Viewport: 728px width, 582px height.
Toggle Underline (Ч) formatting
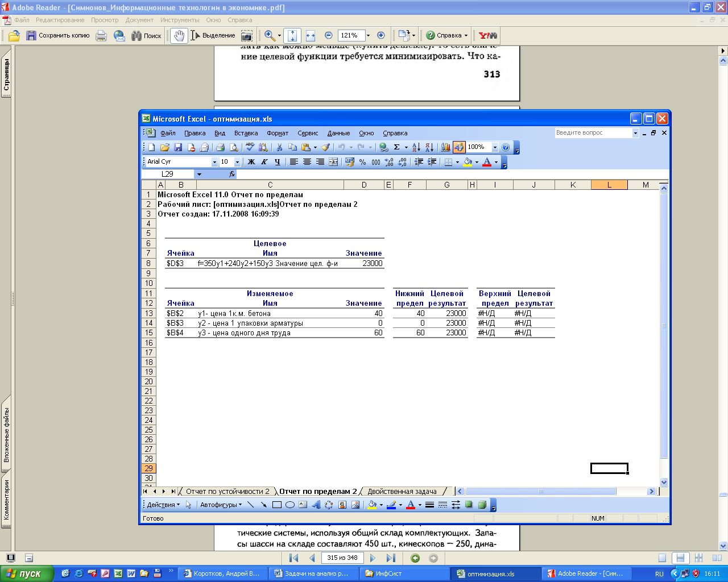click(x=278, y=162)
